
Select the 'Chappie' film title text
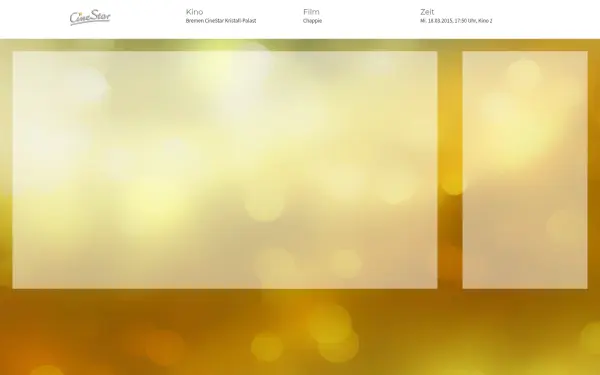tap(312, 21)
